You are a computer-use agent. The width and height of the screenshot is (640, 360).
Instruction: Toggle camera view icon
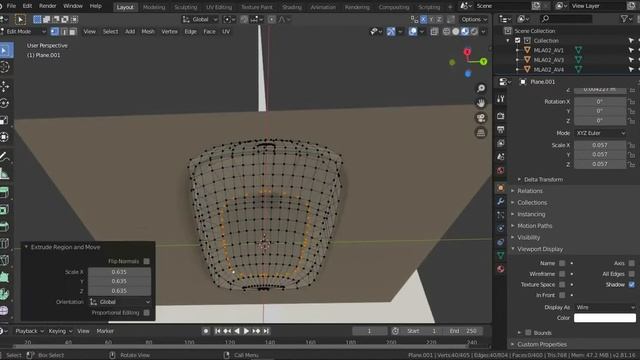click(x=481, y=118)
